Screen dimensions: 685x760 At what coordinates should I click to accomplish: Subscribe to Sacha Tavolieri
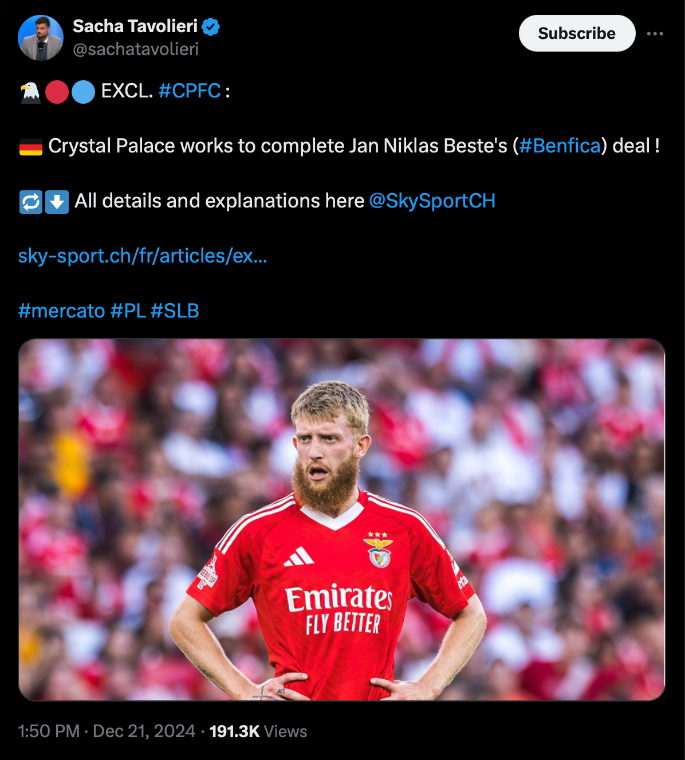click(577, 33)
